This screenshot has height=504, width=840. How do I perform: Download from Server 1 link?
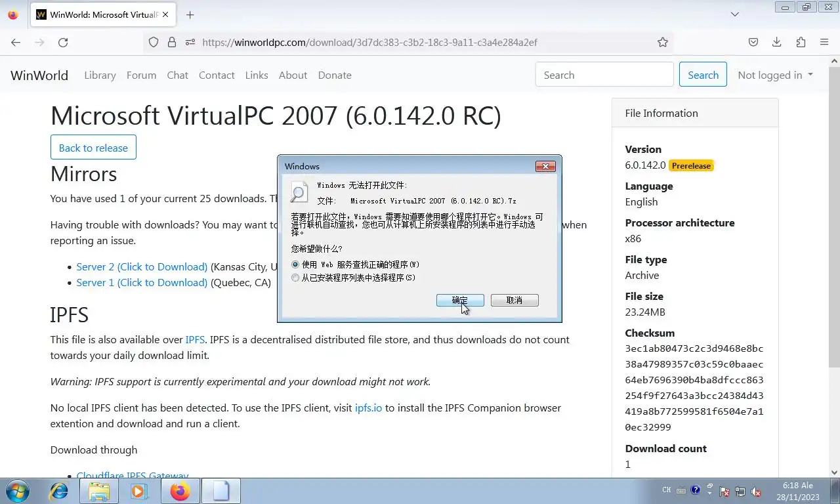tap(142, 282)
